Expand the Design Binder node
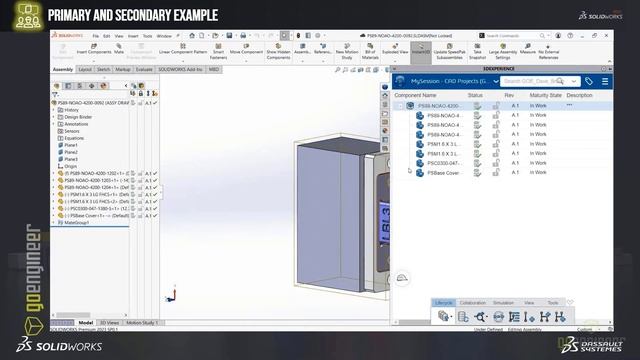 53,117
